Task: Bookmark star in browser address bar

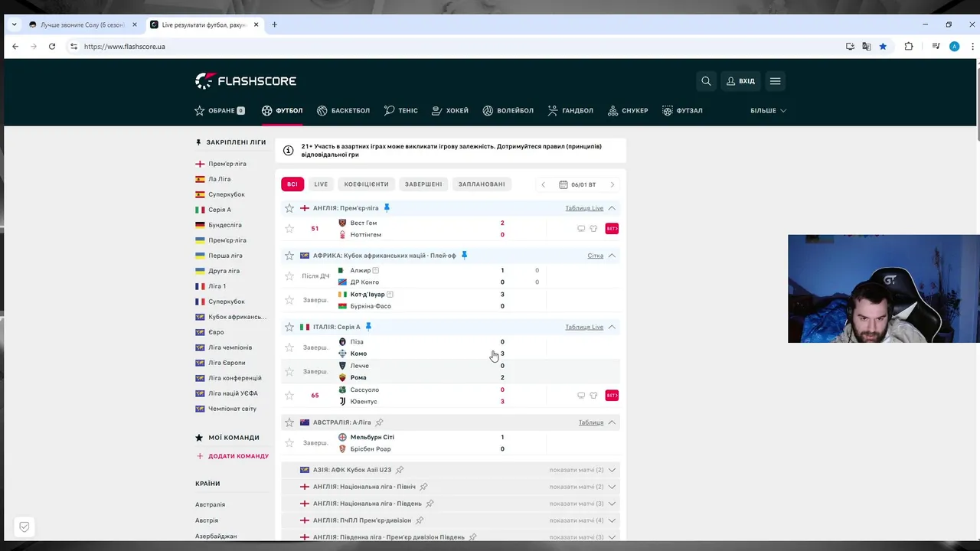Action: (x=883, y=47)
